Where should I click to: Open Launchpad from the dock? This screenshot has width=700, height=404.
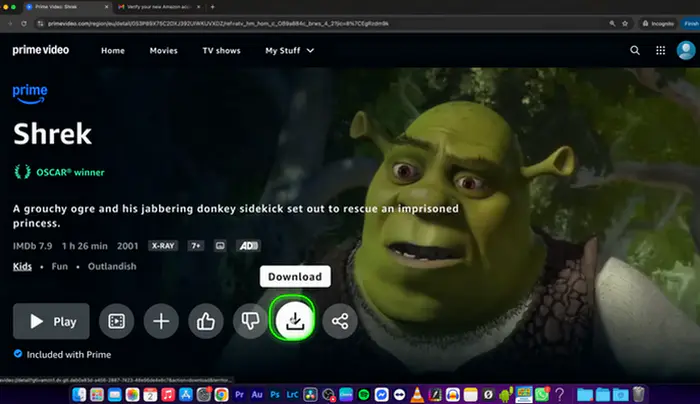point(97,395)
